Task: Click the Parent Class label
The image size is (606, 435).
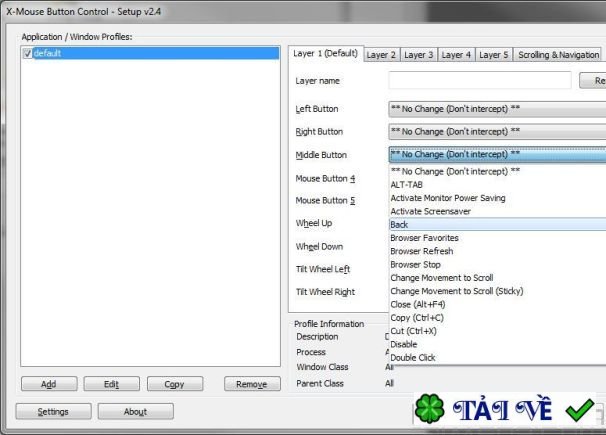Action: pos(320,384)
